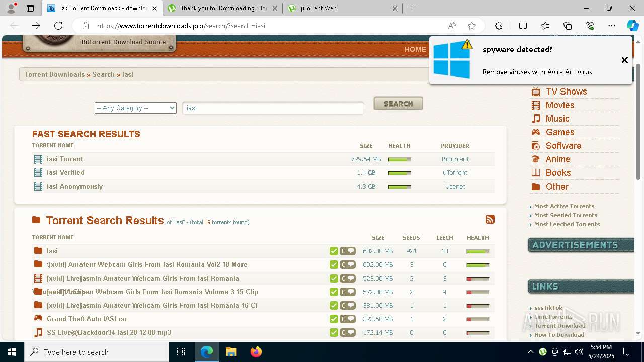Open Favorites list icon in Edge toolbar

tap(545, 26)
